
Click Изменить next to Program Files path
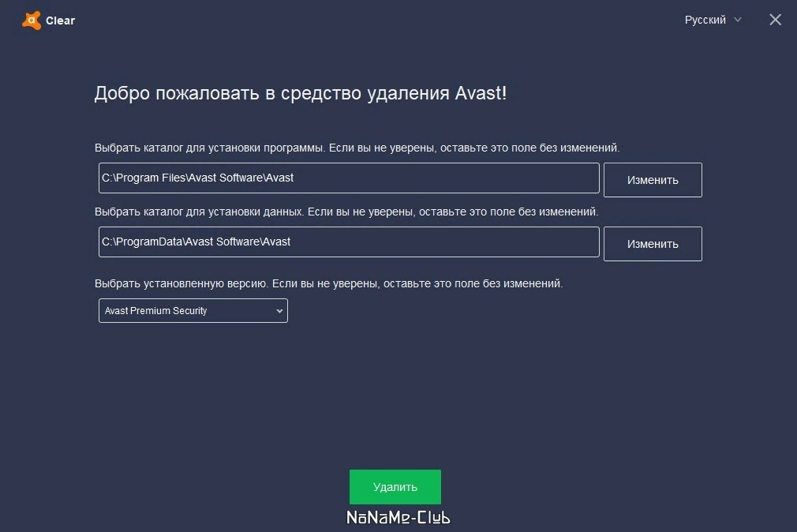tap(653, 180)
